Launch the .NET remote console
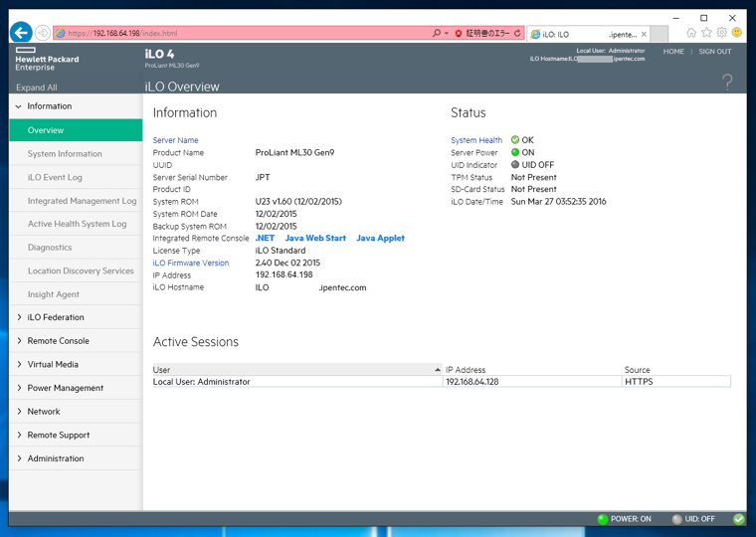Image resolution: width=756 pixels, height=537 pixels. (x=265, y=238)
